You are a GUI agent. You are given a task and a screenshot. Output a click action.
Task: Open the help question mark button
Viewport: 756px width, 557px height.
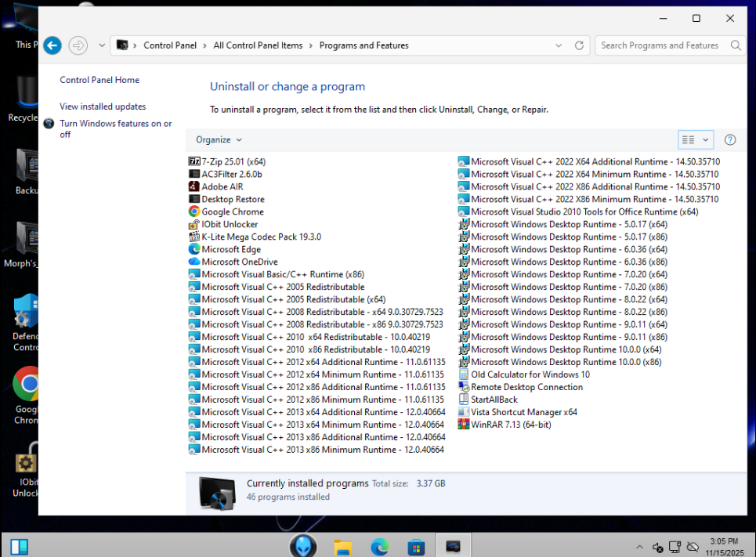point(730,140)
